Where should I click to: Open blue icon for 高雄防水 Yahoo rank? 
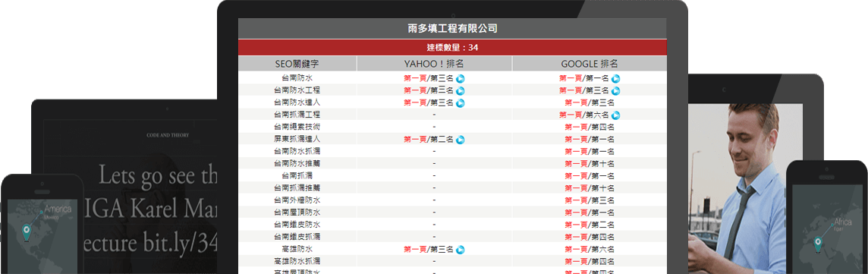460,250
